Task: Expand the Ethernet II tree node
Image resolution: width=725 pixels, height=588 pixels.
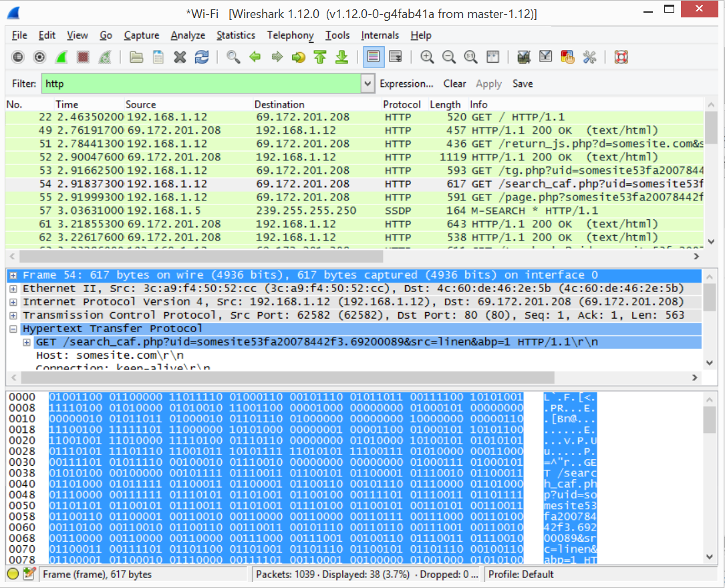Action: click(x=13, y=289)
